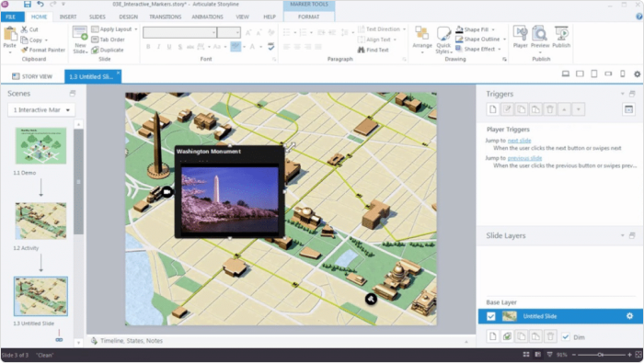Open the Marker Tools FORMAT tab

(x=308, y=17)
